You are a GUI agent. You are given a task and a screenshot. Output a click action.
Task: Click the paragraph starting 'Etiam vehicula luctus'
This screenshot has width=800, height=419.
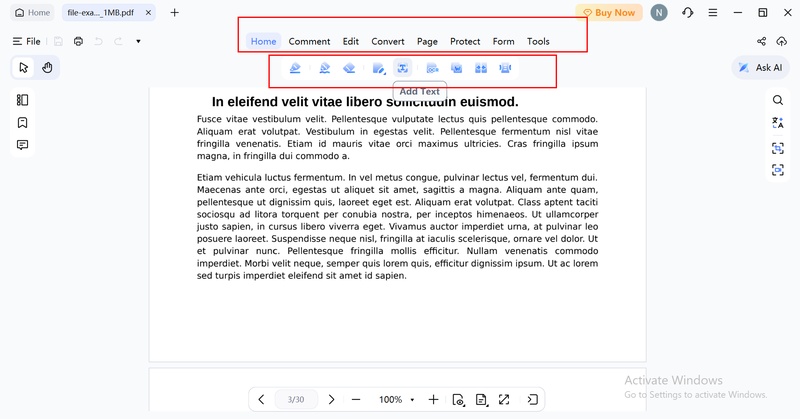click(397, 227)
